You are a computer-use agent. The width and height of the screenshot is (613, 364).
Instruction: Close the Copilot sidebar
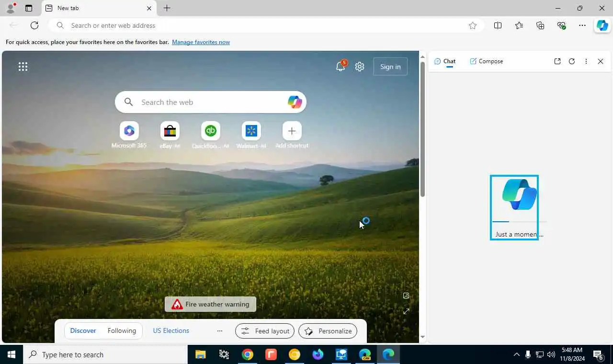601,61
